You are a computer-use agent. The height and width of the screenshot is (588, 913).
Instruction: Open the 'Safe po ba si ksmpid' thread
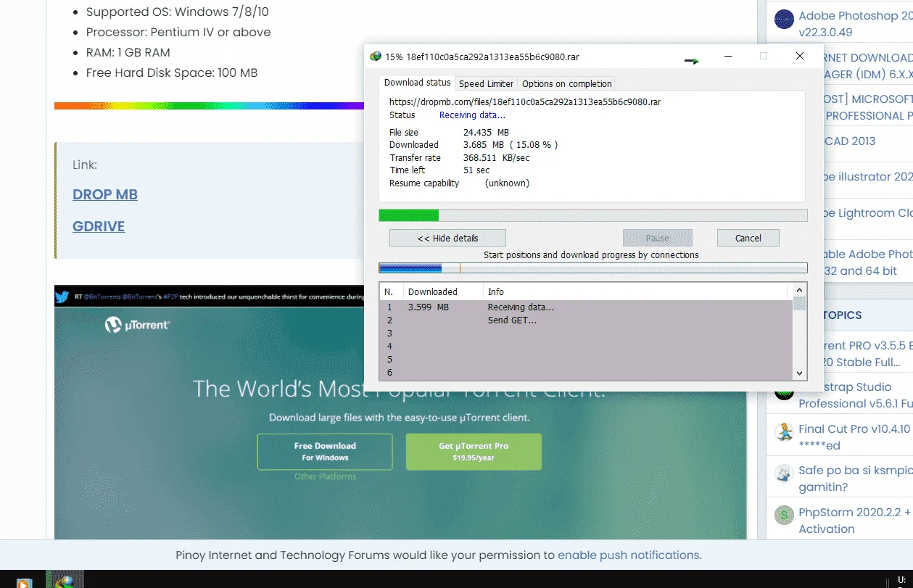click(856, 479)
